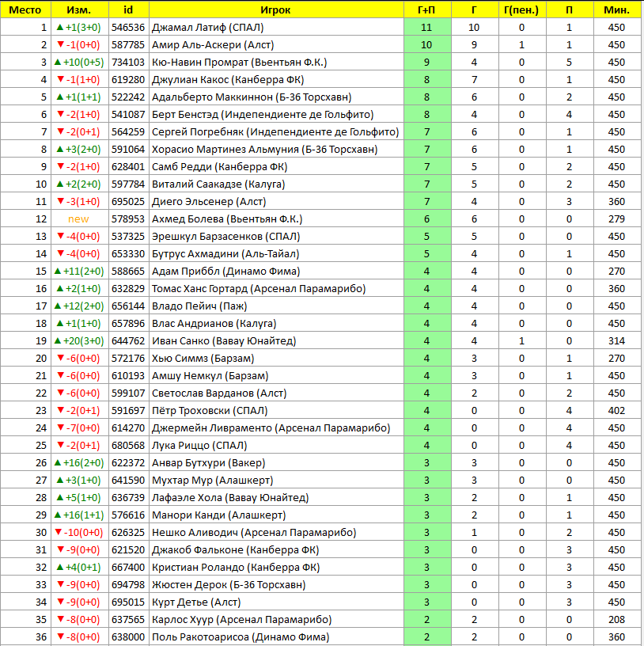Select 'Влас Андрианов (Калуга)' cell
This screenshot has height=646, width=644.
[x=276, y=323]
